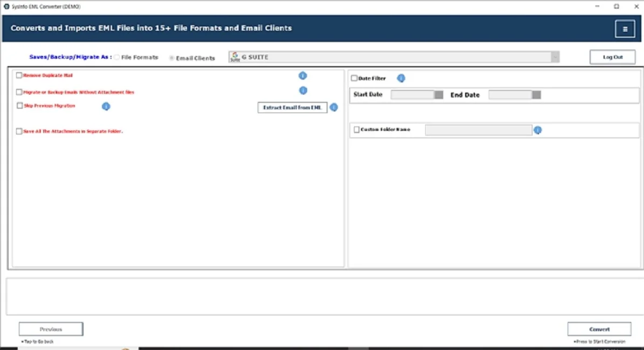Image resolution: width=644 pixels, height=350 pixels.
Task: Click Extract Email from EML button
Action: pyautogui.click(x=293, y=108)
